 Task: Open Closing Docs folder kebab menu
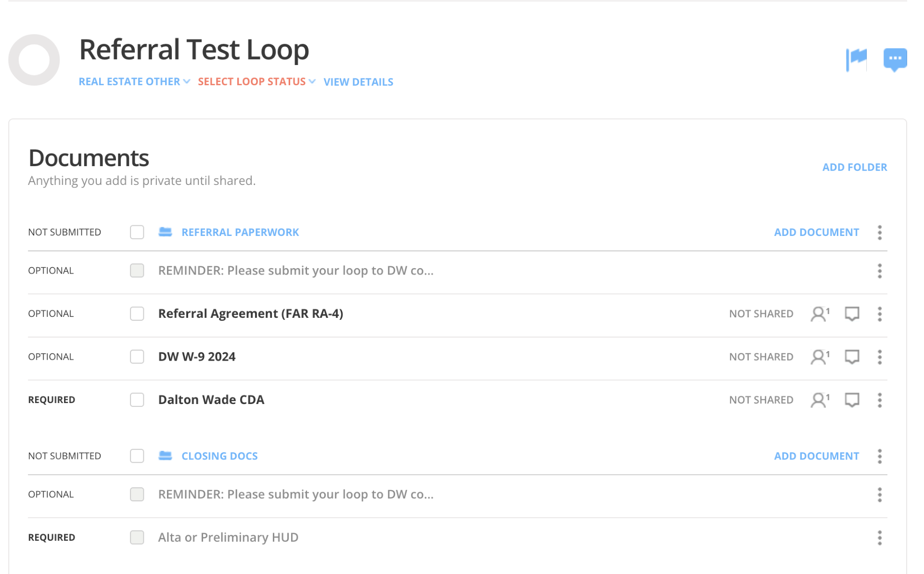[x=879, y=456]
